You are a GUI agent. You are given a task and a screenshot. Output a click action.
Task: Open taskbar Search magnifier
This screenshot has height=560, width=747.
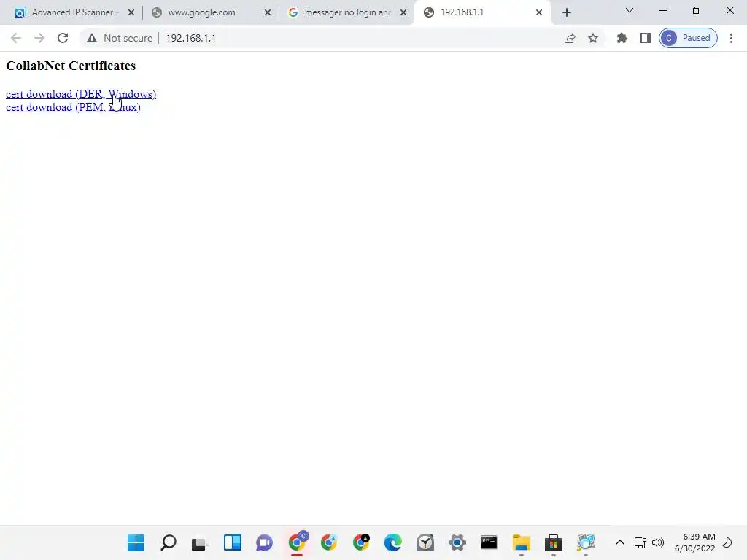coord(169,542)
